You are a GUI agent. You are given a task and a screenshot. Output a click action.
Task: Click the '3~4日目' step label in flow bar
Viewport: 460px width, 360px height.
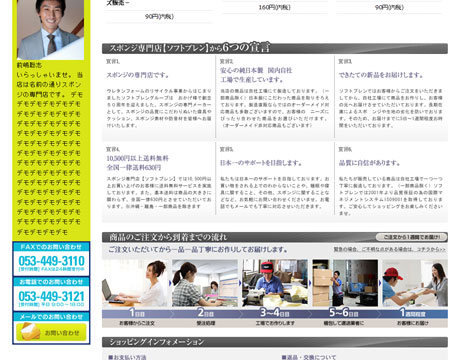(x=275, y=313)
